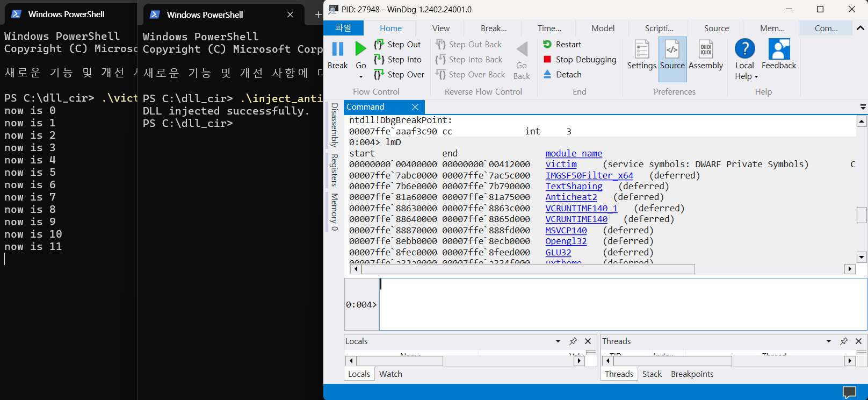Close the Locals panel

tap(588, 341)
